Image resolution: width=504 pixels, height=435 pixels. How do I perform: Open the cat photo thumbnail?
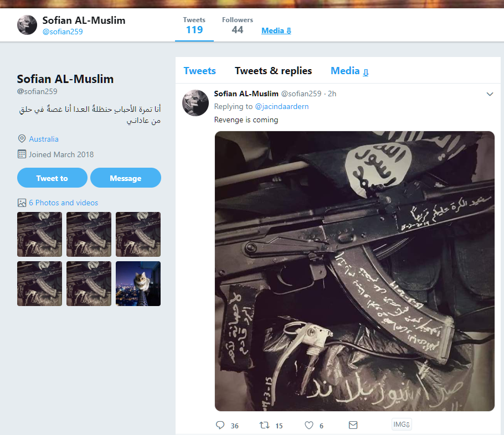138,284
